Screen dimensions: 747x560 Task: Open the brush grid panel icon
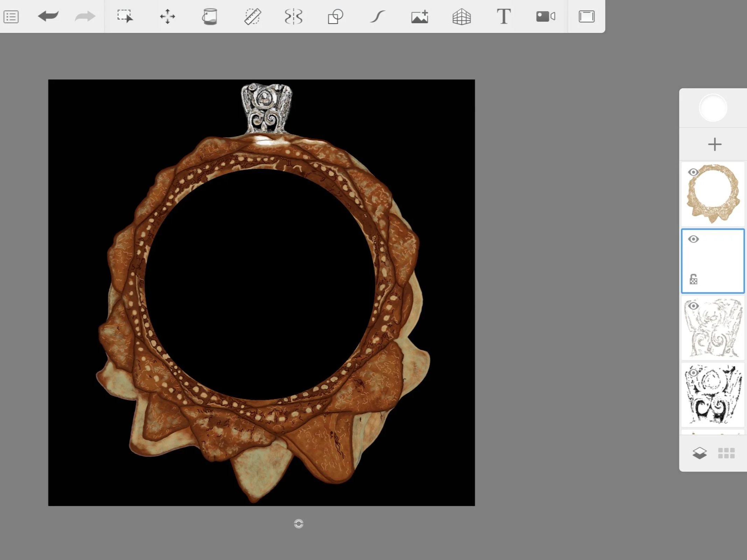tap(726, 453)
